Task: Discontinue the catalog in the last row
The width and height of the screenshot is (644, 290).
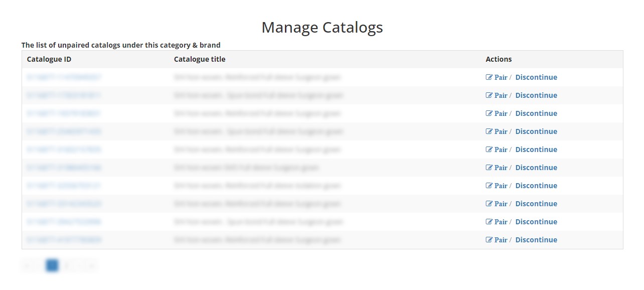Action: click(x=536, y=239)
